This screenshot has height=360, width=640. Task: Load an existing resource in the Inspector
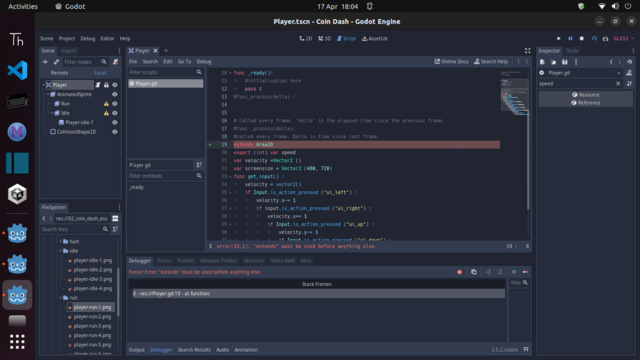tap(553, 62)
